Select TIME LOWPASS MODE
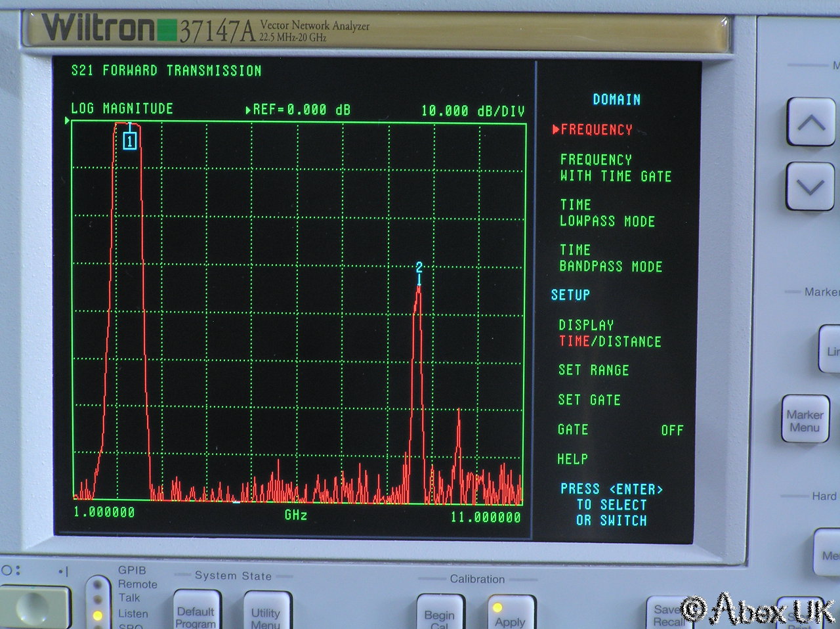 coord(607,213)
